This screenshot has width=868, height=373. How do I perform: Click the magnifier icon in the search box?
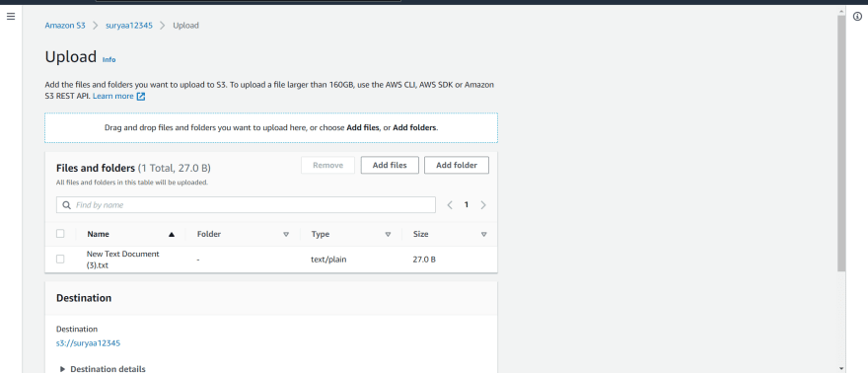pyautogui.click(x=66, y=205)
